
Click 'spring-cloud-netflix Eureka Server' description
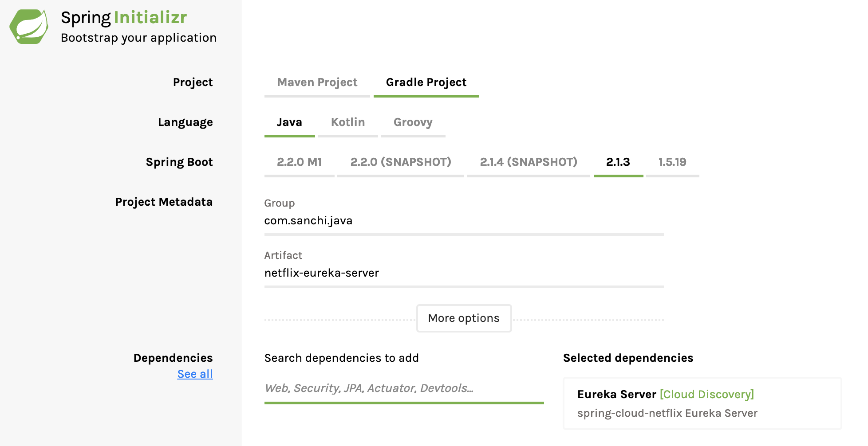(x=667, y=413)
